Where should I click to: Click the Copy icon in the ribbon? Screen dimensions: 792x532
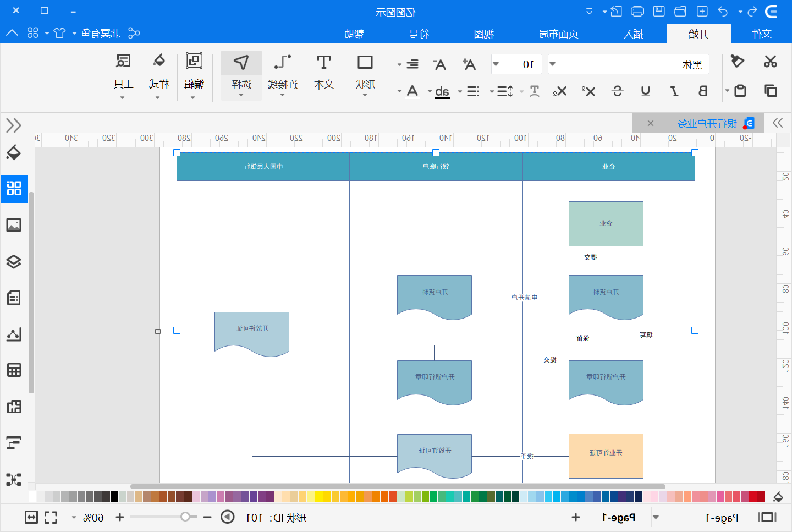point(771,91)
